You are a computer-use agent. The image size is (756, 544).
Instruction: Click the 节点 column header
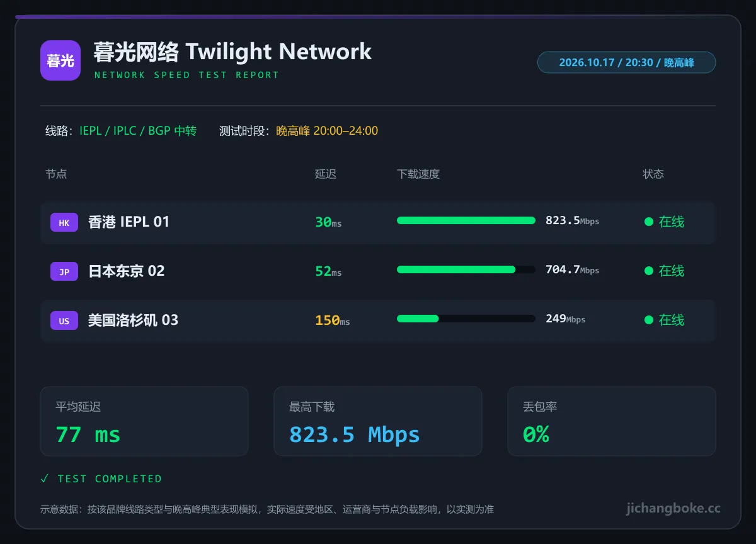[56, 174]
